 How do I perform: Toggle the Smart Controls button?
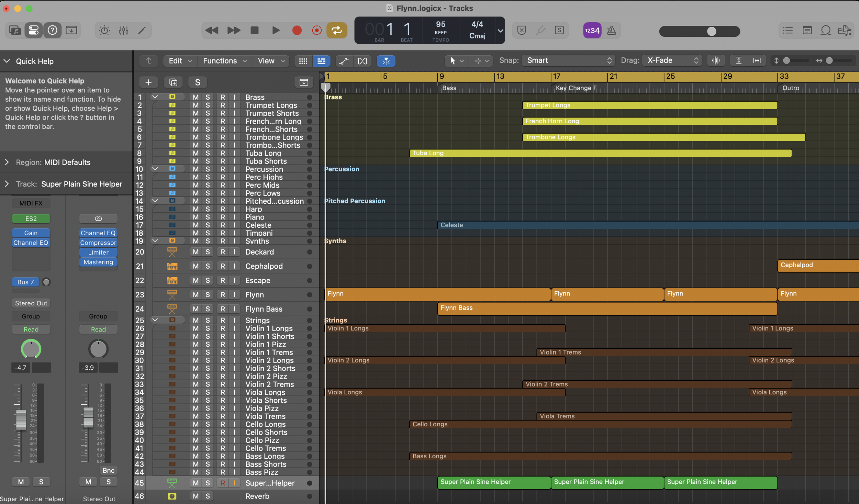click(104, 31)
